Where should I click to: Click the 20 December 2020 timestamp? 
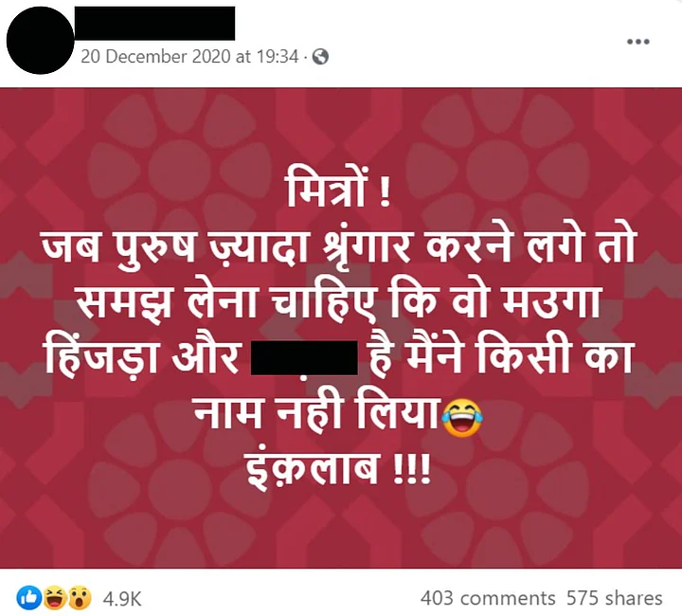[189, 57]
